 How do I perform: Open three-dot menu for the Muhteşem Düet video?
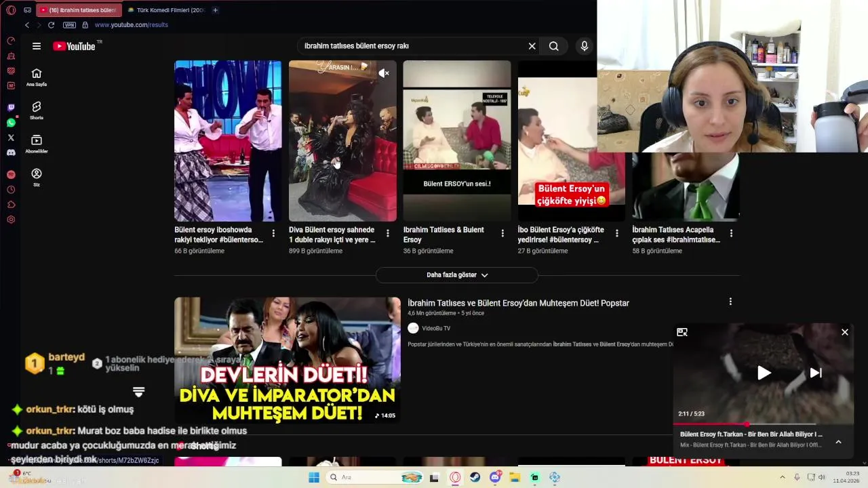coord(730,302)
